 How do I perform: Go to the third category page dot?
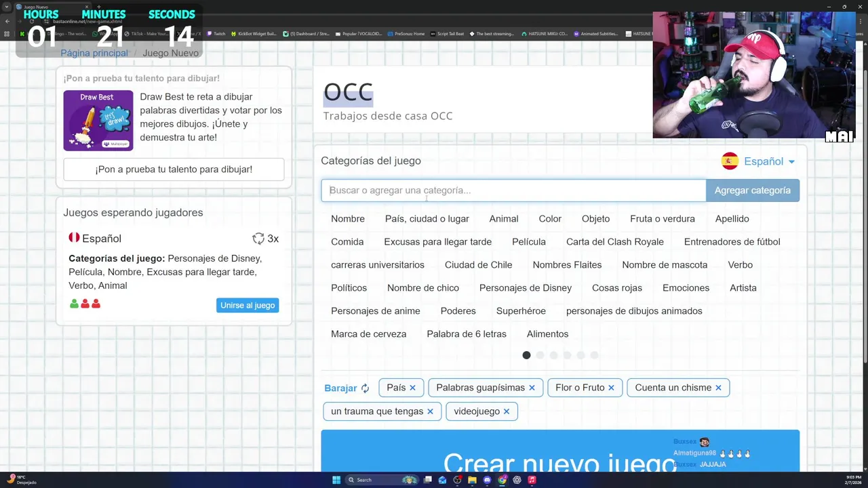click(553, 355)
